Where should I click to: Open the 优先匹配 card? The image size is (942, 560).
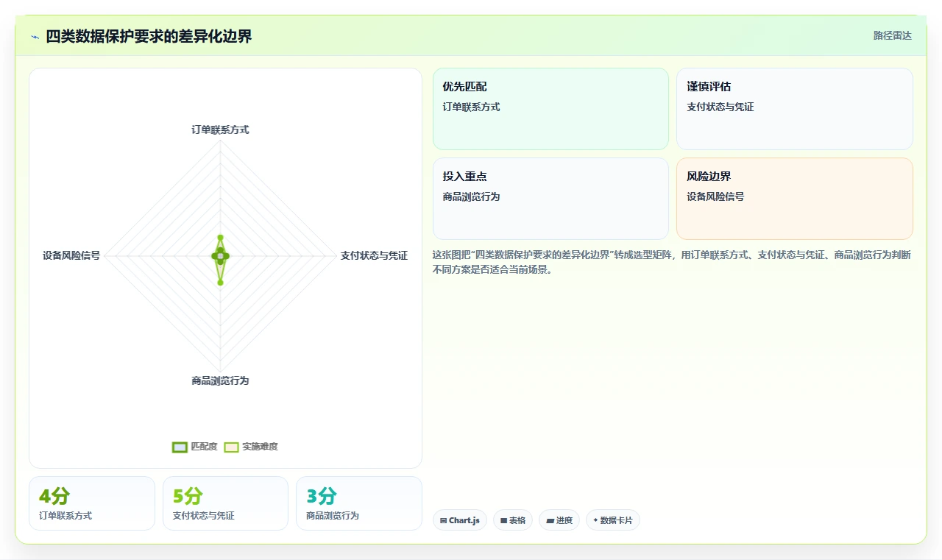tap(550, 109)
